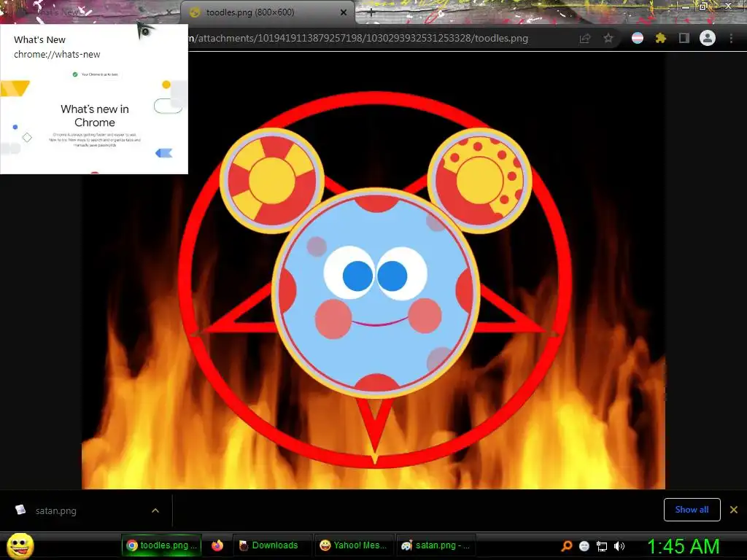Open the Chrome profile avatar

(x=708, y=38)
